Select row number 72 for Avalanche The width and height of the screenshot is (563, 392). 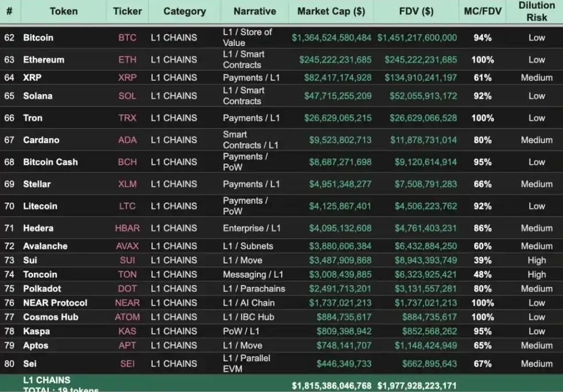click(x=9, y=246)
